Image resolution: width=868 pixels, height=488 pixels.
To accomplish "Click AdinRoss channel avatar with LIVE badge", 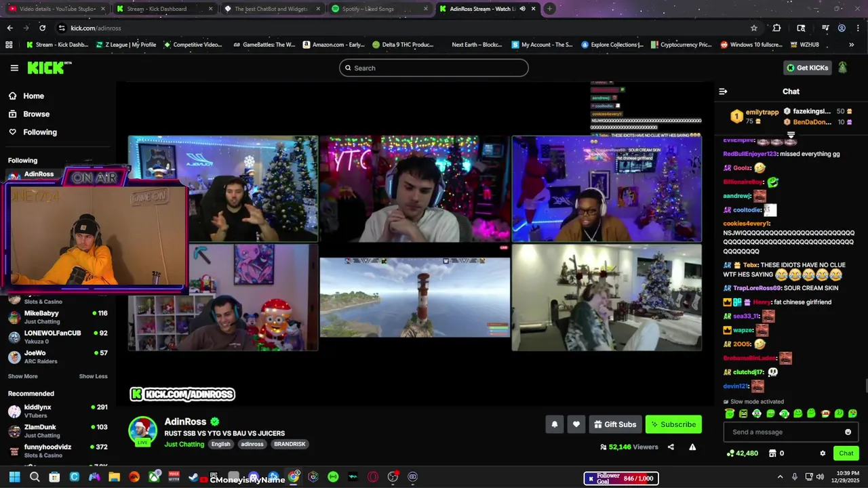I will click(142, 431).
